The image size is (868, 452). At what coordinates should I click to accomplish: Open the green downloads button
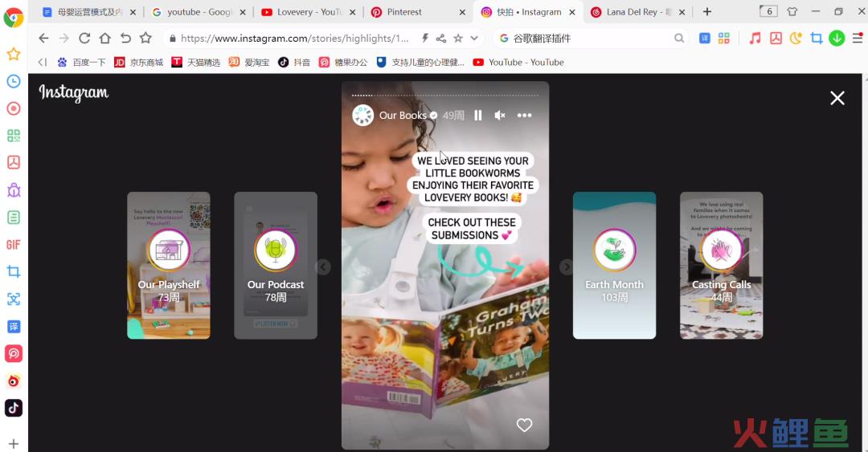(837, 39)
